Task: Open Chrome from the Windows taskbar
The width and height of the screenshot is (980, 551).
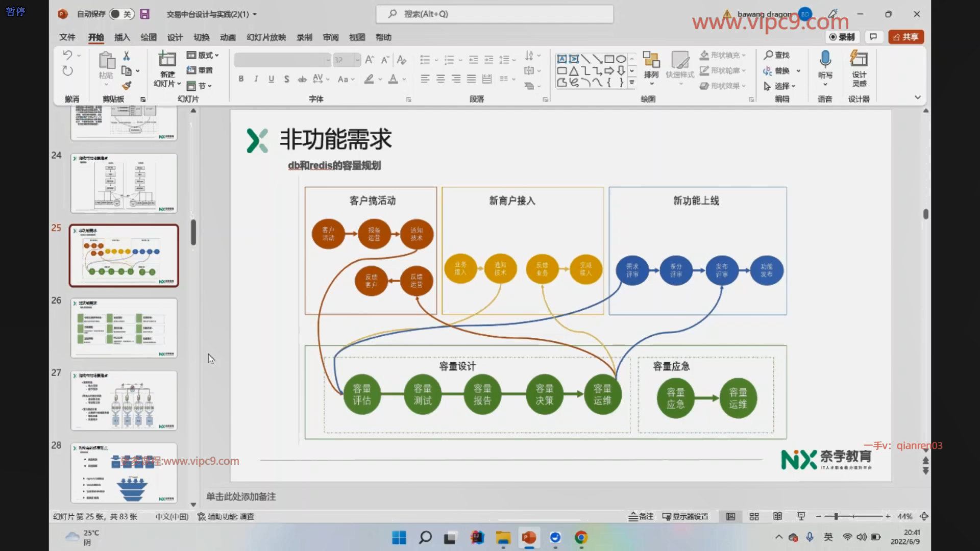Action: (581, 537)
